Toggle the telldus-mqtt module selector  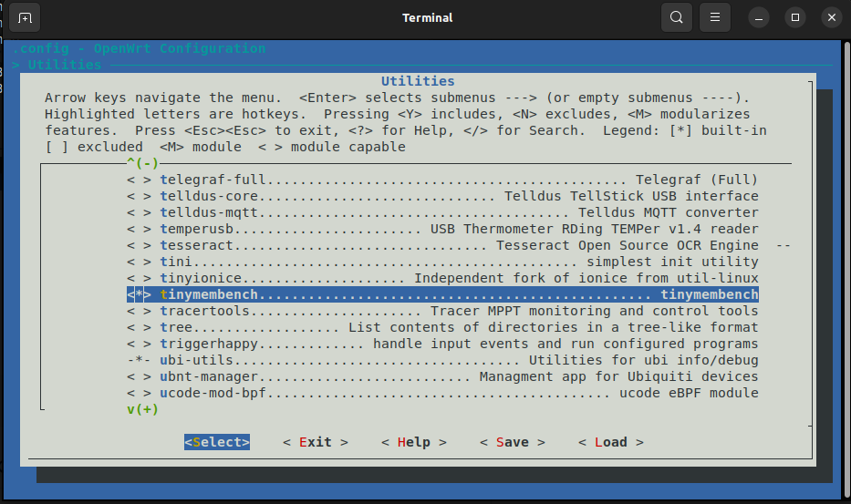139,212
